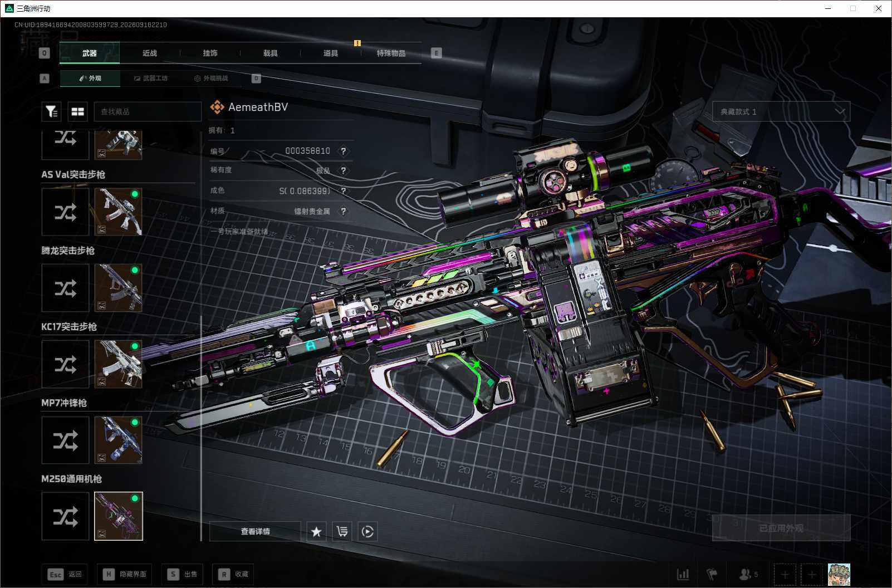Switch to the 特殊物品 tab

[391, 53]
